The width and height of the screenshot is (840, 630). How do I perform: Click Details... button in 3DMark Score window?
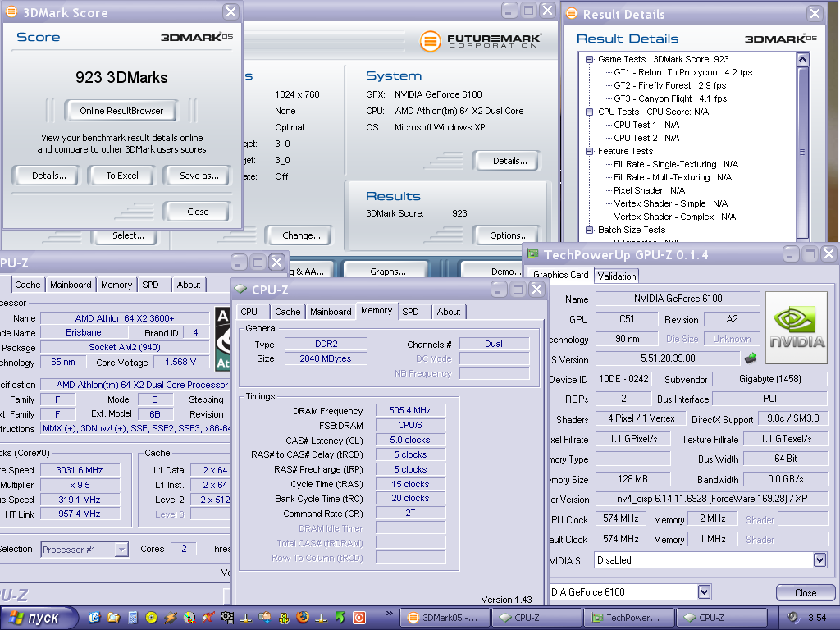pyautogui.click(x=48, y=176)
